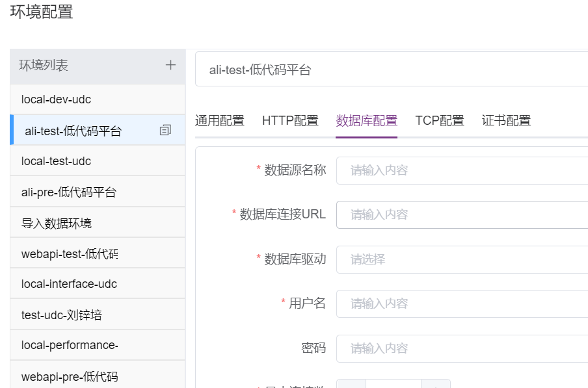The width and height of the screenshot is (588, 388).
Task: Switch to the HTTP配置 tab
Action: [x=290, y=120]
